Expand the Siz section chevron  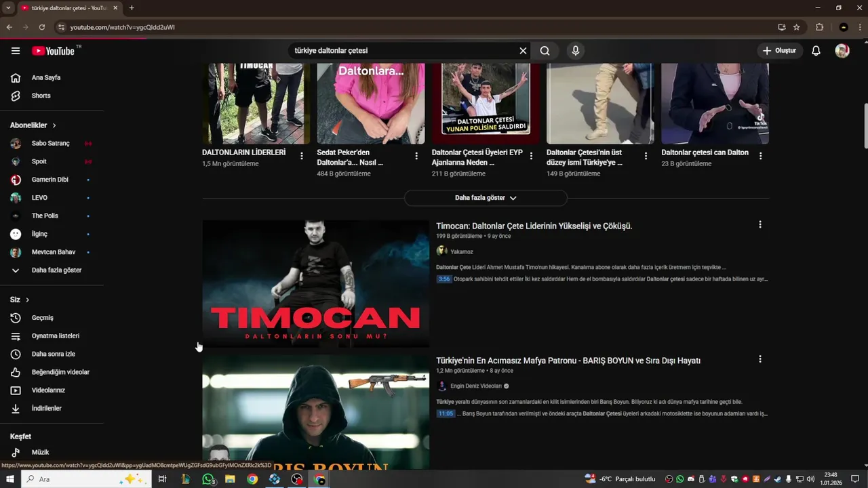click(x=27, y=300)
